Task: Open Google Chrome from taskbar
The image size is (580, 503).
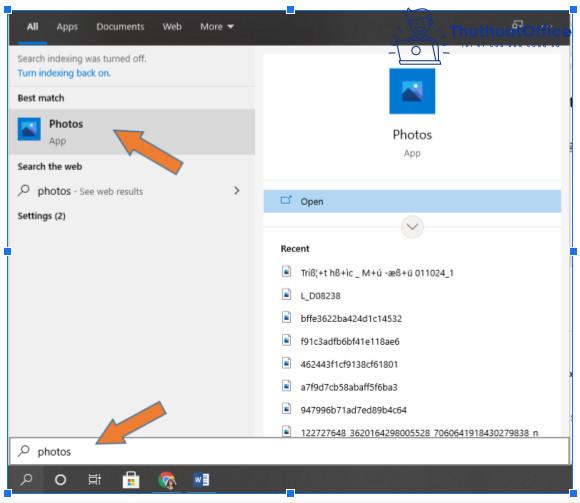Action: [x=167, y=480]
